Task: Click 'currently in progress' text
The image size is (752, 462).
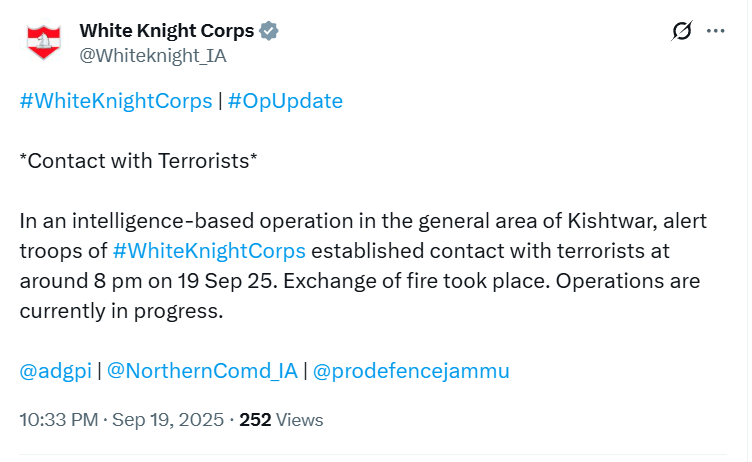Action: 121,311
